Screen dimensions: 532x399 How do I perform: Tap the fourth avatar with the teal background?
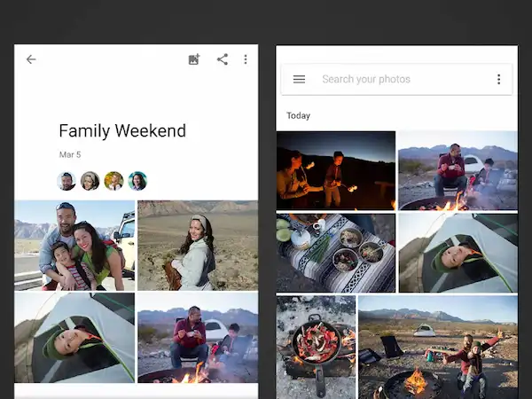click(137, 181)
